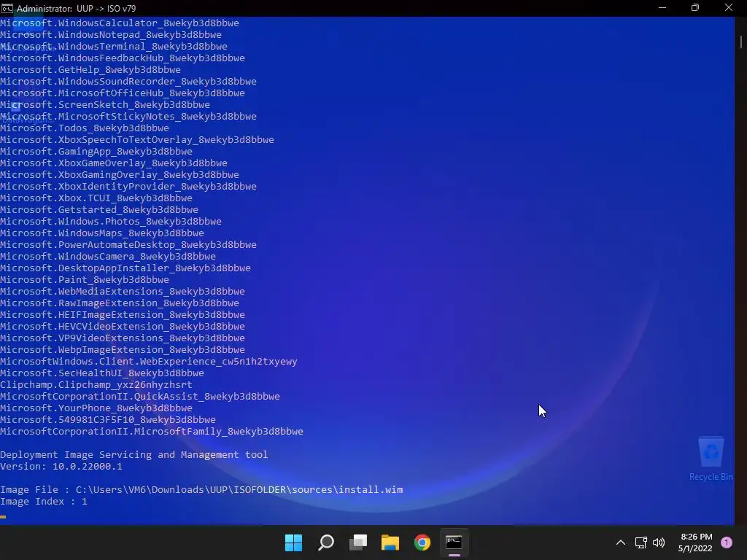Click the line 'Microsoft.XboxSpeechToTextOverlay_8wekyb3d8bbwe'
Viewport: 747px width, 560px height.
tap(137, 139)
